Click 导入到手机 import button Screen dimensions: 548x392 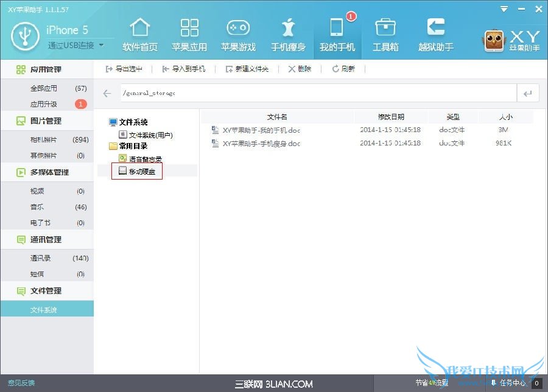[x=184, y=69]
